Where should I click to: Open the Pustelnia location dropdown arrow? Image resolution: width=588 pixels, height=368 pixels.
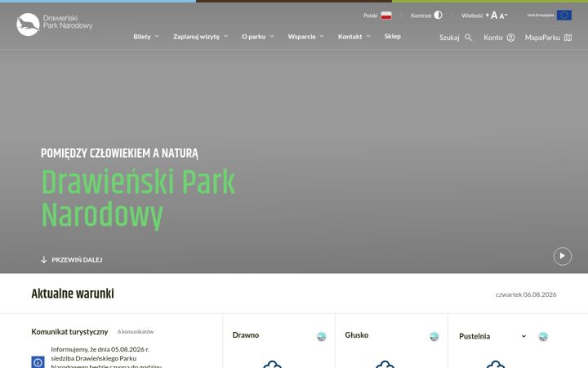tap(523, 336)
